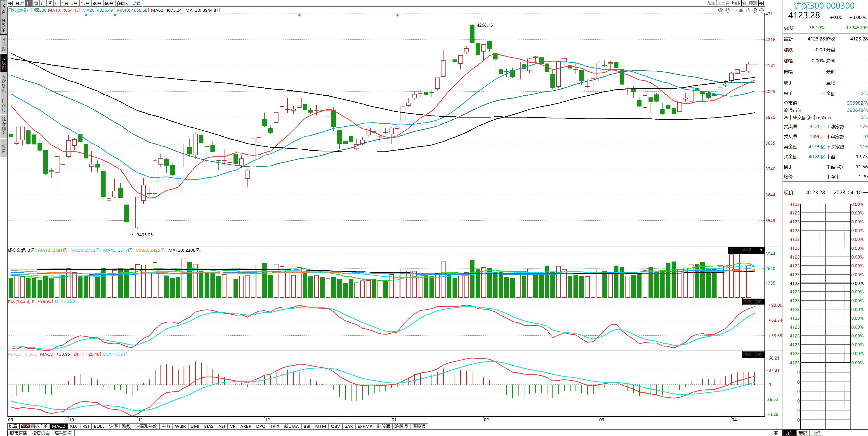Open the 金额 dropdown in volume panel
This screenshot has height=436, width=868.
tap(761, 250)
